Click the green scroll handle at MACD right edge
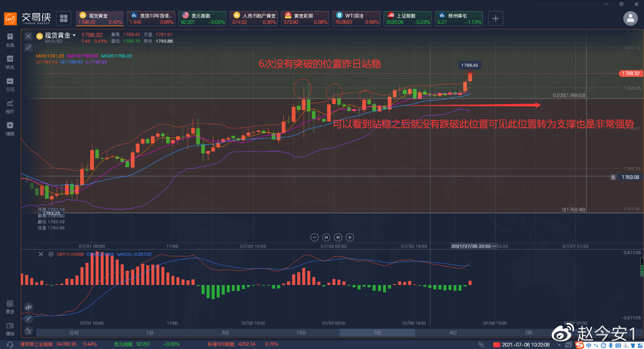 click(x=642, y=268)
